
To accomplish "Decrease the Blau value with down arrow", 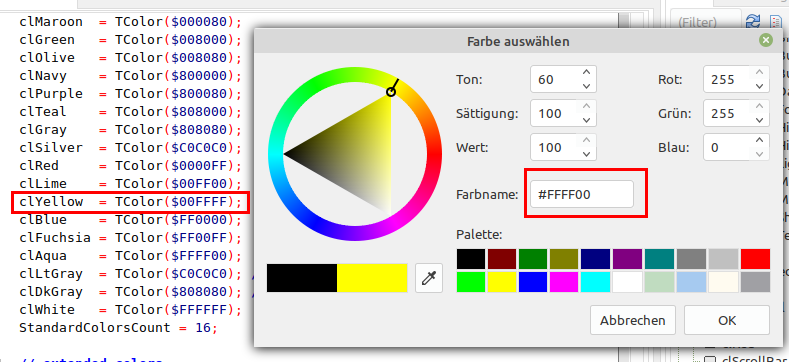I will click(x=759, y=154).
